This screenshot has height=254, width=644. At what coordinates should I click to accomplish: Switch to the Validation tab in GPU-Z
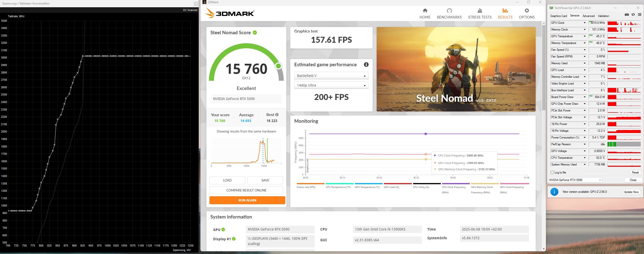coord(603,16)
